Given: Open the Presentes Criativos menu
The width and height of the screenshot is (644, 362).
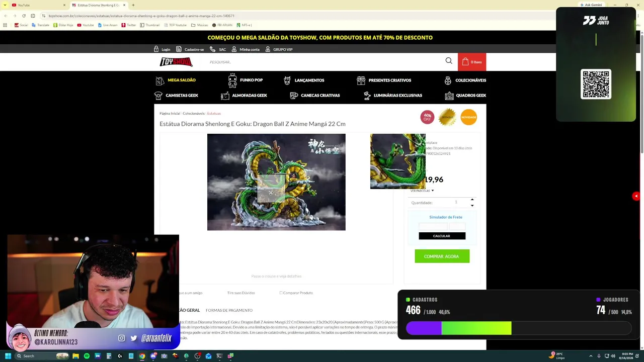Looking at the screenshot, I should pos(390,80).
